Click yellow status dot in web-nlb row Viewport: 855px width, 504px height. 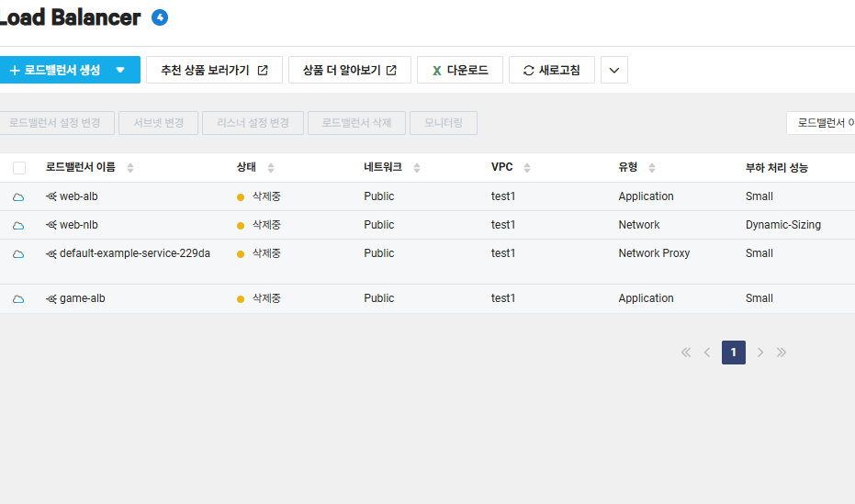click(241, 226)
